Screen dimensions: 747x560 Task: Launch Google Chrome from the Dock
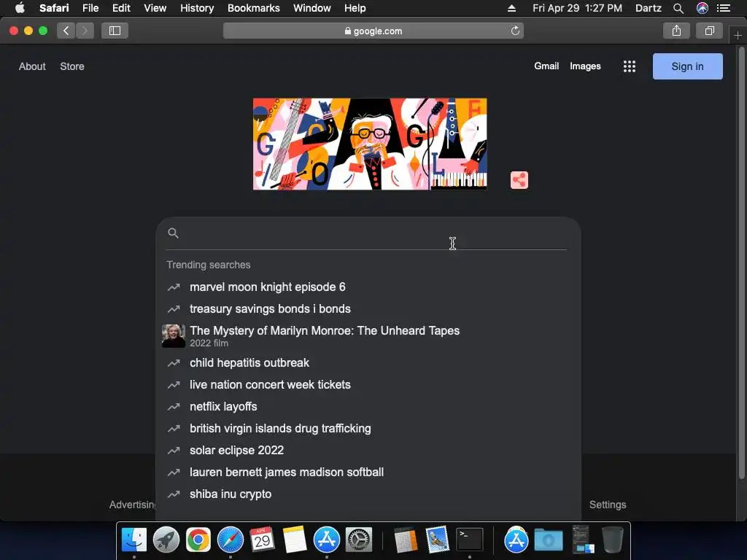(x=198, y=540)
